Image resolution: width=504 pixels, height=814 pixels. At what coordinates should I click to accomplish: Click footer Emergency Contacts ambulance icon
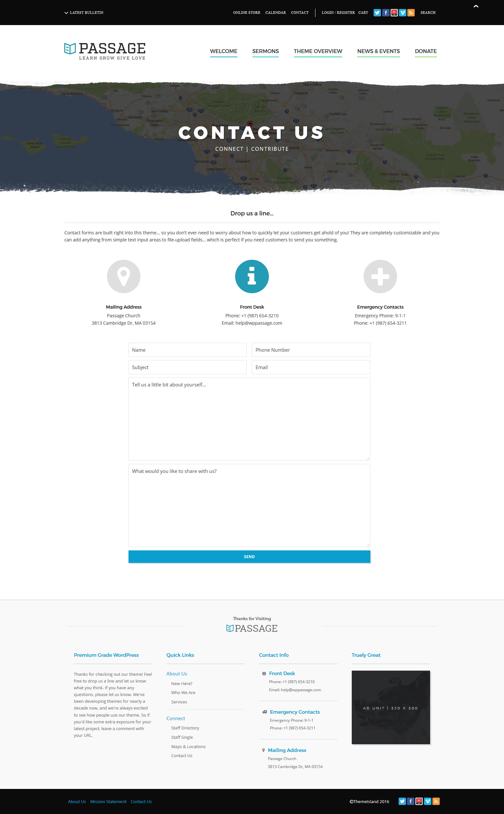(265, 712)
